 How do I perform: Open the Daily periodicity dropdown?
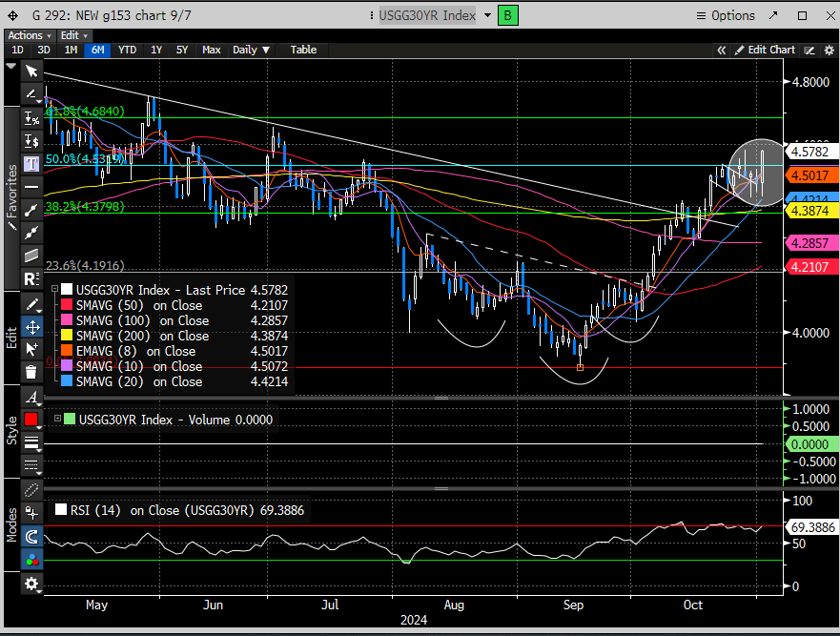[x=252, y=50]
